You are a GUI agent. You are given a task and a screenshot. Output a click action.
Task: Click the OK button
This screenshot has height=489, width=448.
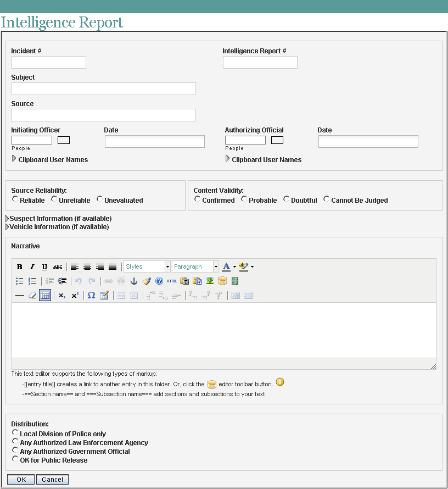21,479
